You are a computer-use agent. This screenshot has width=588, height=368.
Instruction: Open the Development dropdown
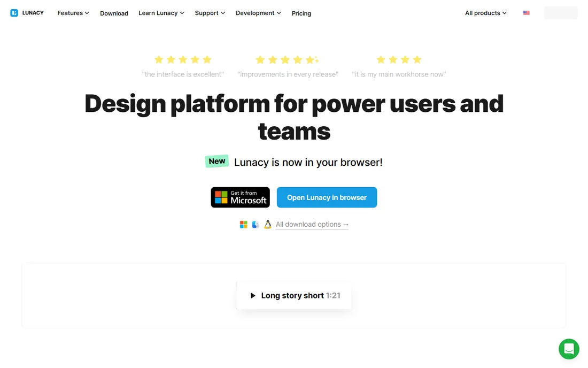[x=258, y=13]
